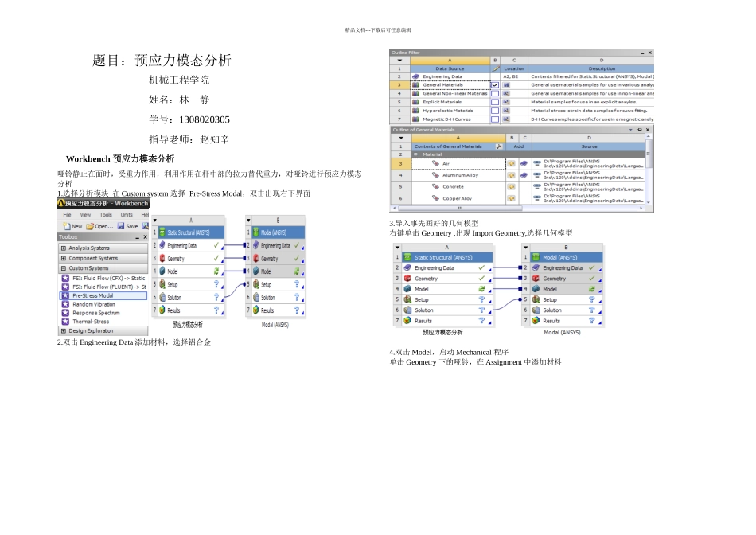This screenshot has height=535, width=756.
Task: Open system A dropdown arrow beside the Toolbox
Action: [154, 221]
